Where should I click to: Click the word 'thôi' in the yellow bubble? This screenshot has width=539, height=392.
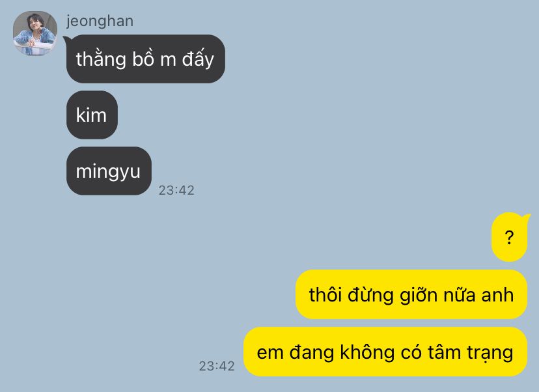(x=325, y=295)
